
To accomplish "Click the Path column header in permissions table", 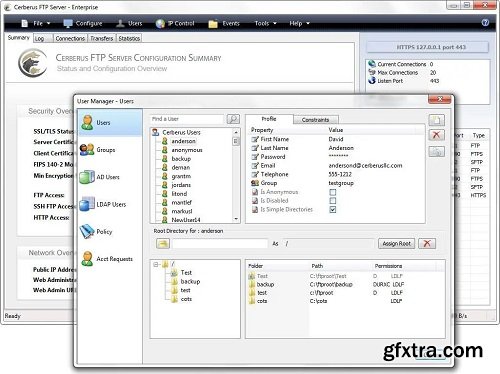I will tap(317, 266).
